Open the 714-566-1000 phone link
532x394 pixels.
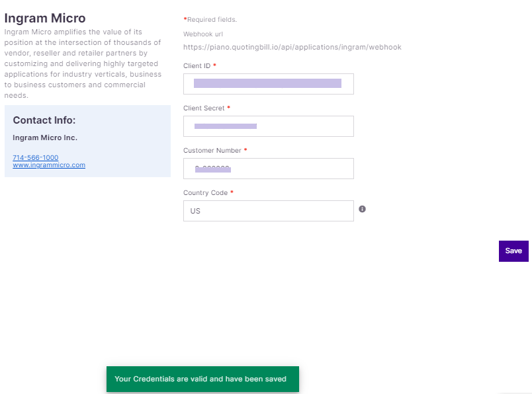(x=36, y=157)
